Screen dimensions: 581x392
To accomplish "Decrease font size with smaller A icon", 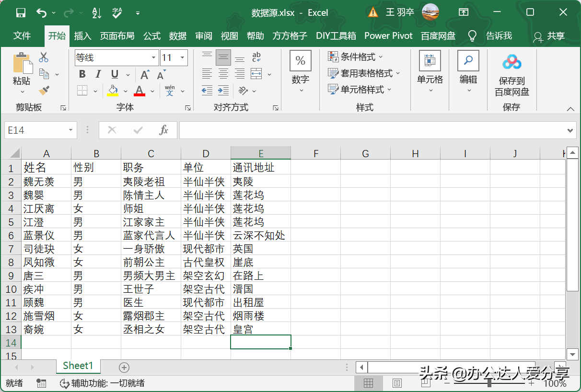I will (161, 74).
